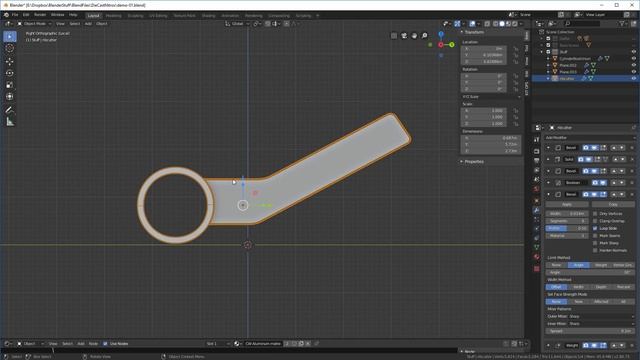Viewport: 640px width, 360px height.
Task: Open the XYZ Euler rotation mode dropdown
Action: pyautogui.click(x=492, y=97)
